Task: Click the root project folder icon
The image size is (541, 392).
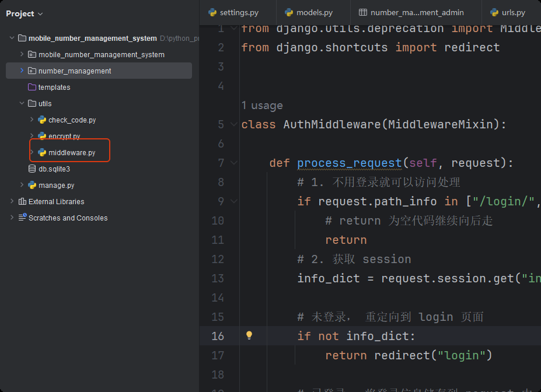Action: [22, 38]
